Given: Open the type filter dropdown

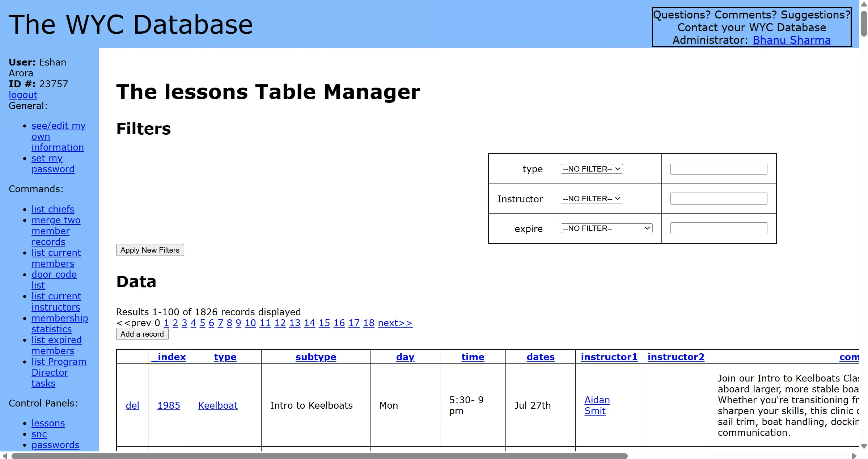Looking at the screenshot, I should (592, 169).
